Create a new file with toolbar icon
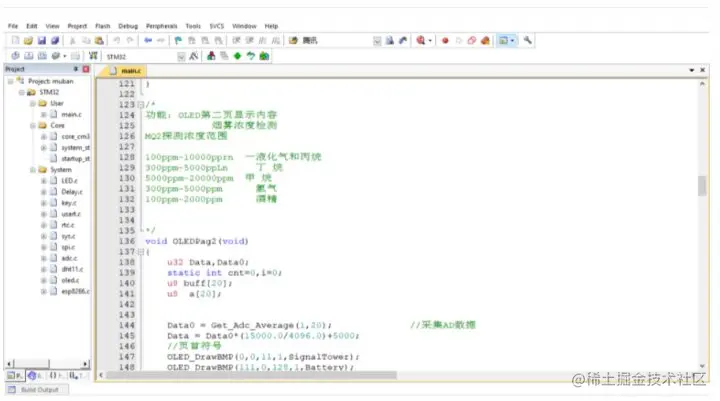Image resolution: width=720 pixels, height=401 pixels. (x=15, y=40)
